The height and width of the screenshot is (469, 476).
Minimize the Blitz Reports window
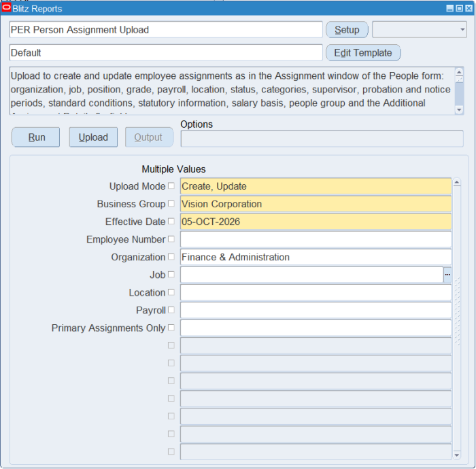click(x=450, y=8)
